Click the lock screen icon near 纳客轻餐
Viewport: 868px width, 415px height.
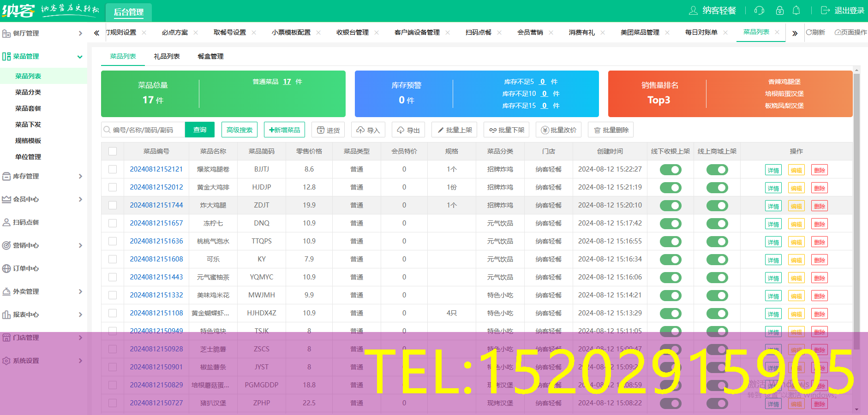[780, 10]
